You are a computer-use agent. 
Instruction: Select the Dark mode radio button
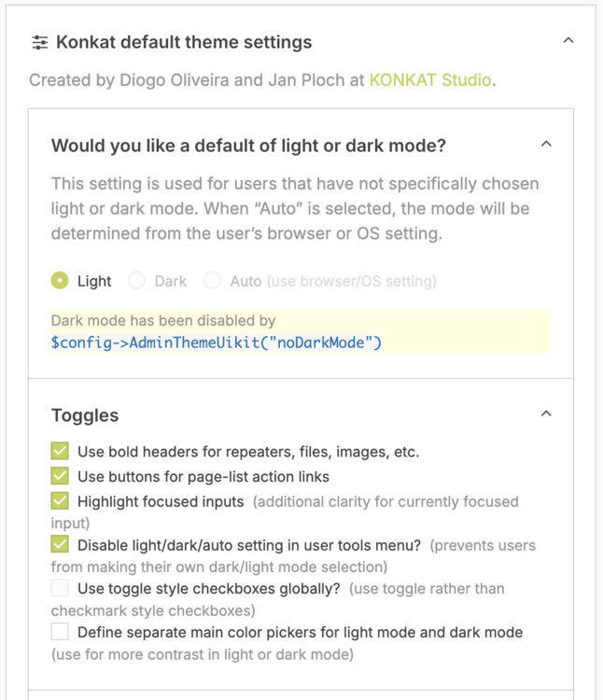tap(137, 280)
